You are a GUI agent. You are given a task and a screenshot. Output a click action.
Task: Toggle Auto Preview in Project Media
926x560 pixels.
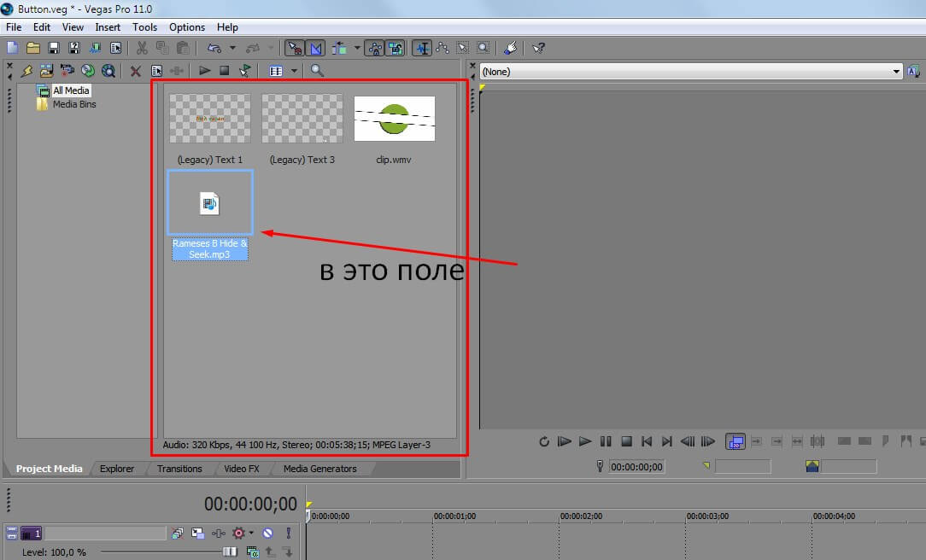click(244, 71)
